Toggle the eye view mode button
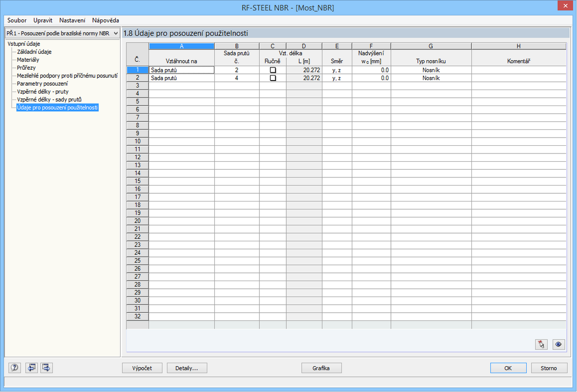The height and width of the screenshot is (392, 577). (x=559, y=344)
